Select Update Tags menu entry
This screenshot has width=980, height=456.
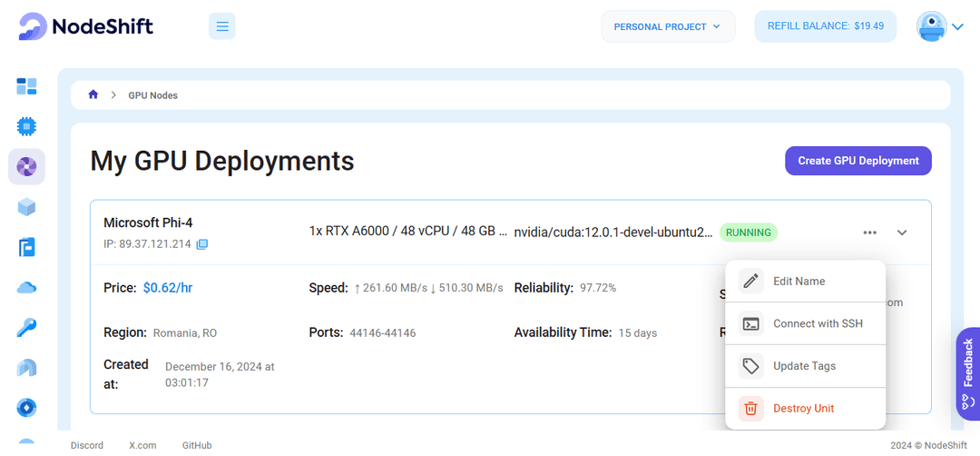(806, 366)
